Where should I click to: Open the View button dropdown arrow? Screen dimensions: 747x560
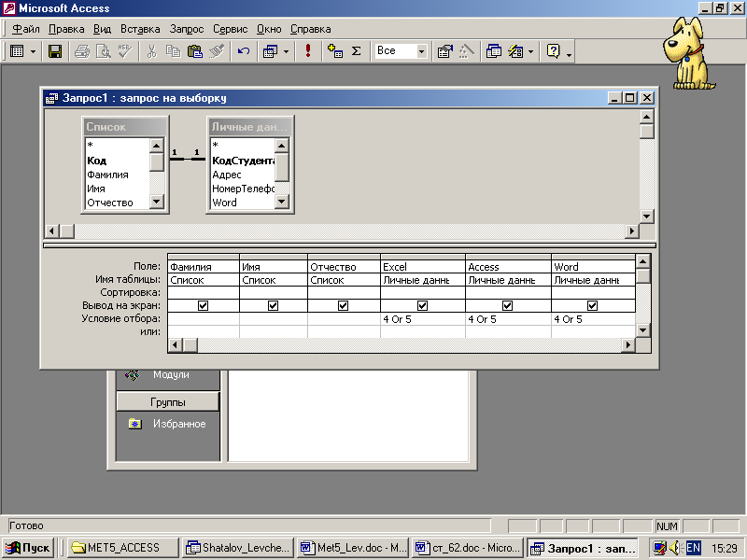pos(33,51)
